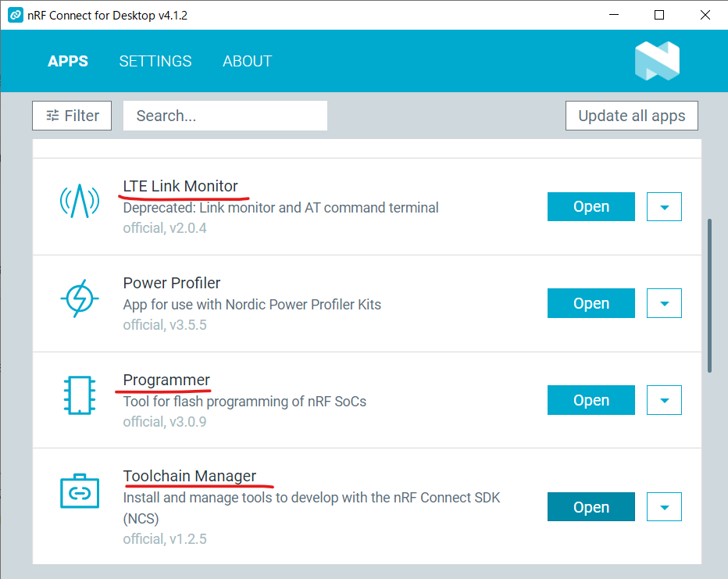Open the Power Profiler app
This screenshot has height=579, width=728.
[591, 303]
